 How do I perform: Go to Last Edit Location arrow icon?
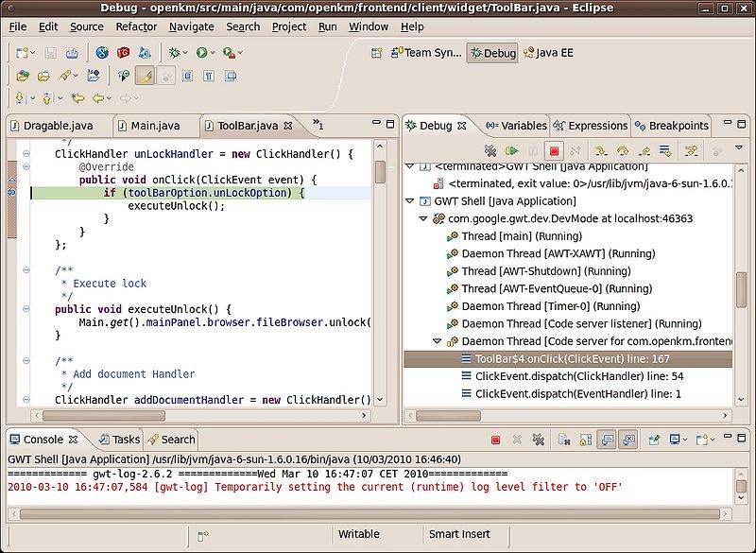tap(77, 98)
